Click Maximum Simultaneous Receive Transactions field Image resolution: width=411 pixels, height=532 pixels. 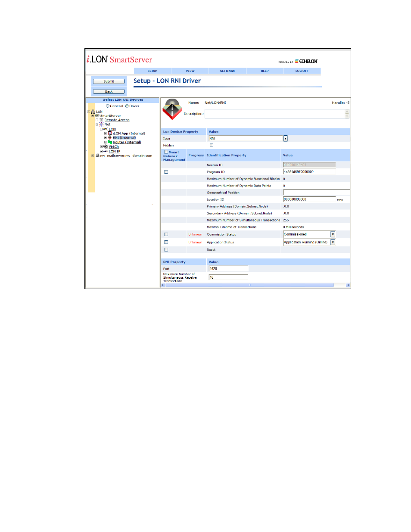[x=228, y=277]
